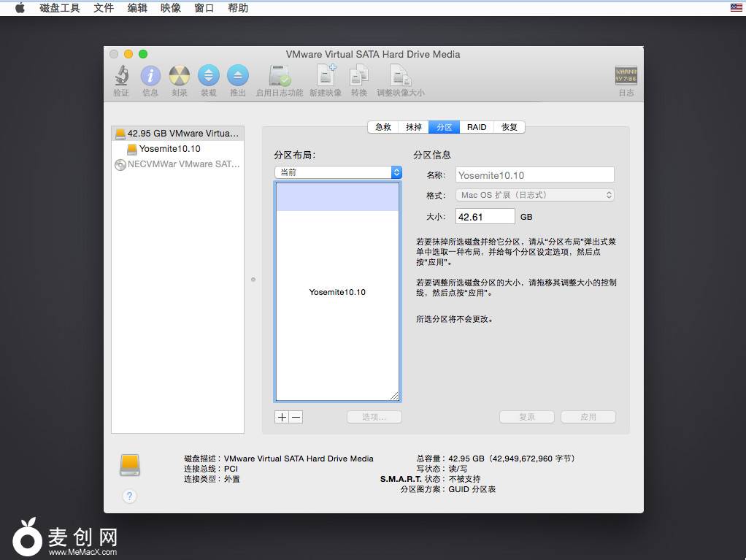746x560 pixels.
Task: Click the help question mark button
Action: point(129,496)
